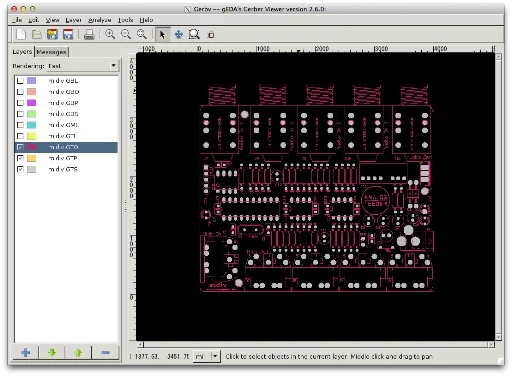Tick the m.d.v.GML layer checkbox

click(20, 125)
